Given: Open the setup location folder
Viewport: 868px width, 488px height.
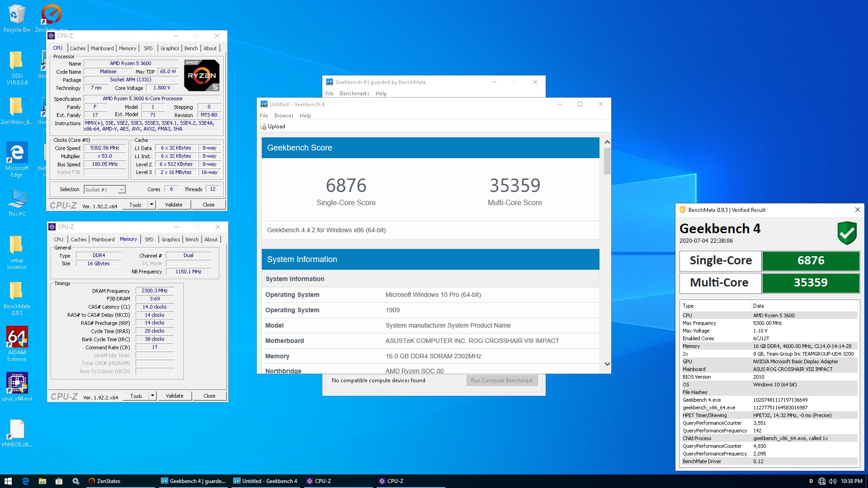Looking at the screenshot, I should click(17, 252).
